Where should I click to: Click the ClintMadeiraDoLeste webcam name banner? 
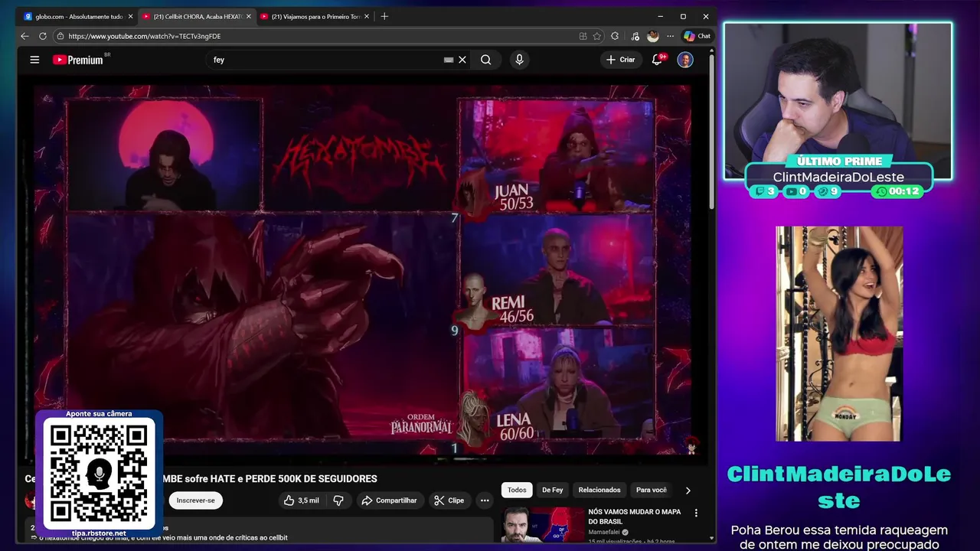pos(838,177)
